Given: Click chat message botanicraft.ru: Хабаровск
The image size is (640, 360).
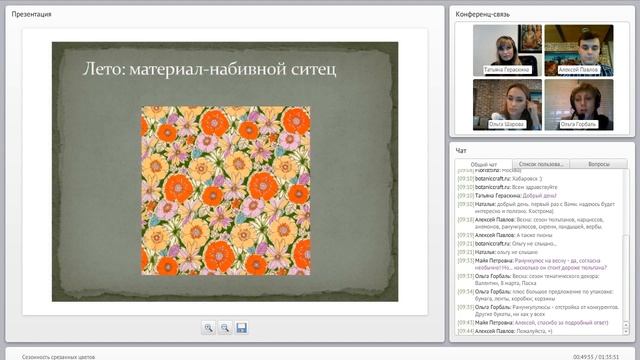Looking at the screenshot, I should pyautogui.click(x=500, y=179).
